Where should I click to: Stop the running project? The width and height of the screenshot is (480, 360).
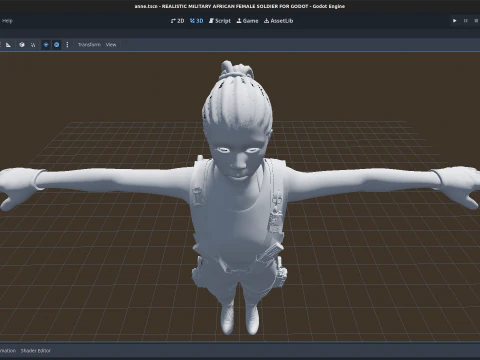(x=476, y=21)
